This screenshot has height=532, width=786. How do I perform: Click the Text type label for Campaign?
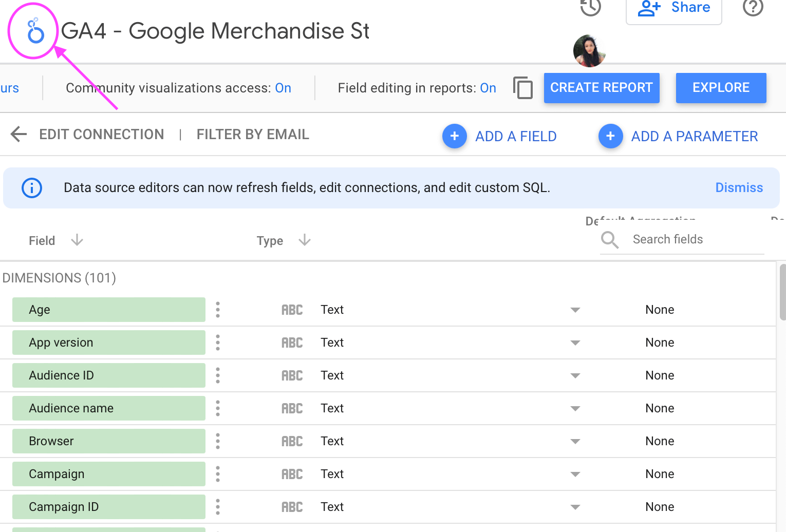coord(332,474)
